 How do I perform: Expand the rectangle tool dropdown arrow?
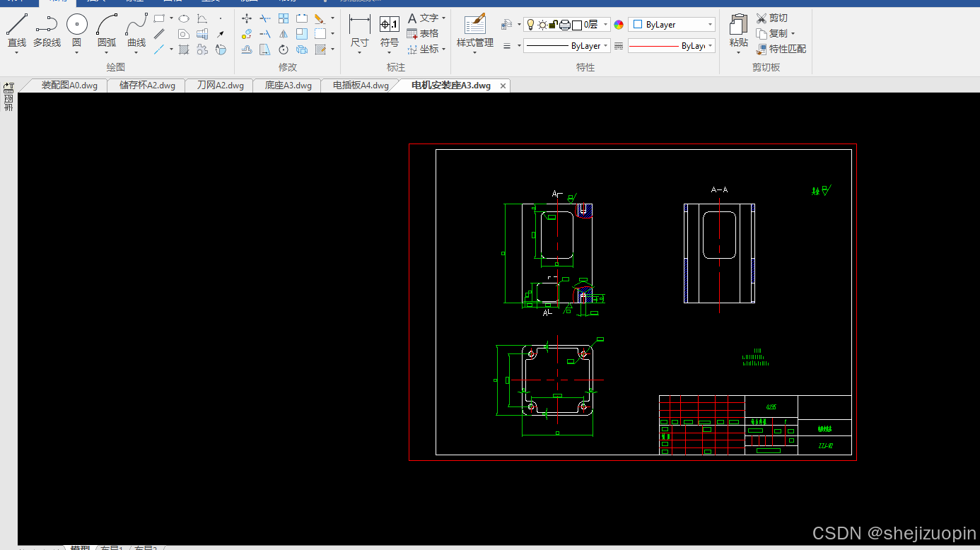click(171, 18)
